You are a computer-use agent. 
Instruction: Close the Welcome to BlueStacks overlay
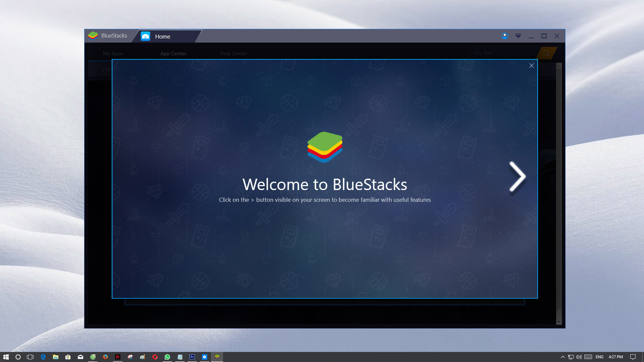(531, 66)
